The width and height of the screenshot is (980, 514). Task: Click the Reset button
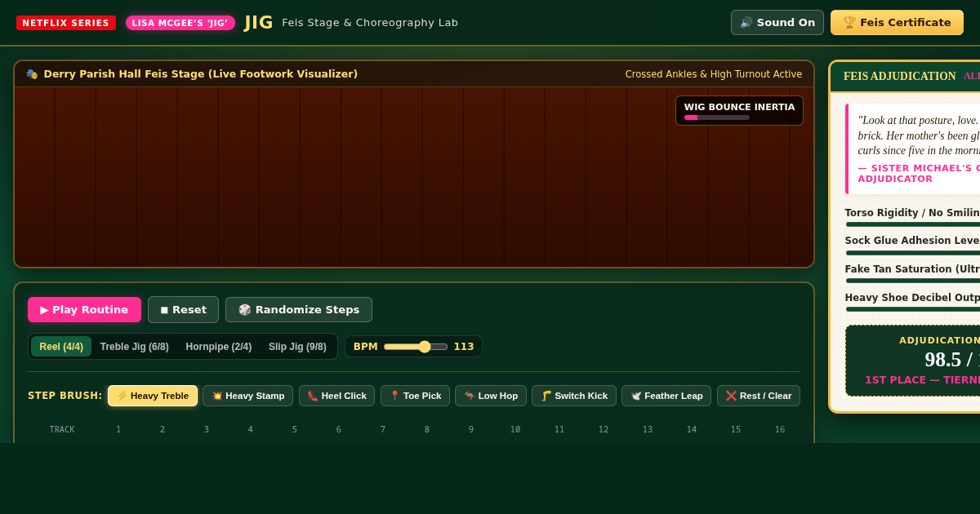click(x=183, y=310)
